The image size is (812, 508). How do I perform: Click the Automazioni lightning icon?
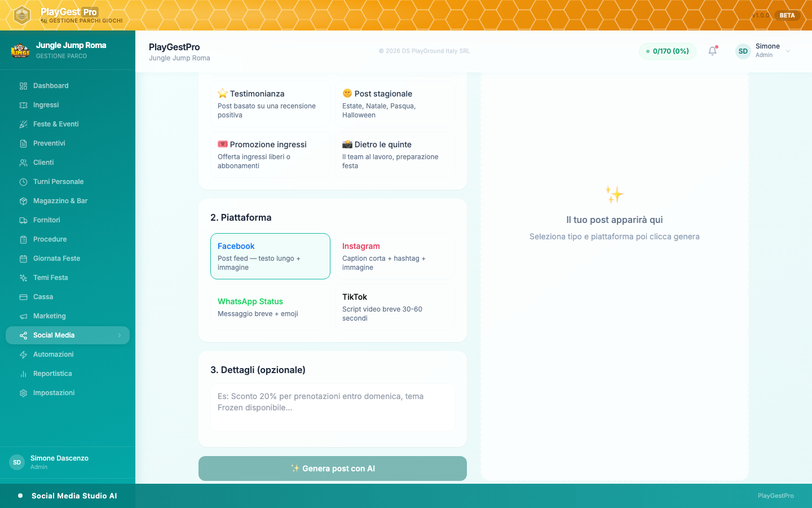[x=23, y=354]
